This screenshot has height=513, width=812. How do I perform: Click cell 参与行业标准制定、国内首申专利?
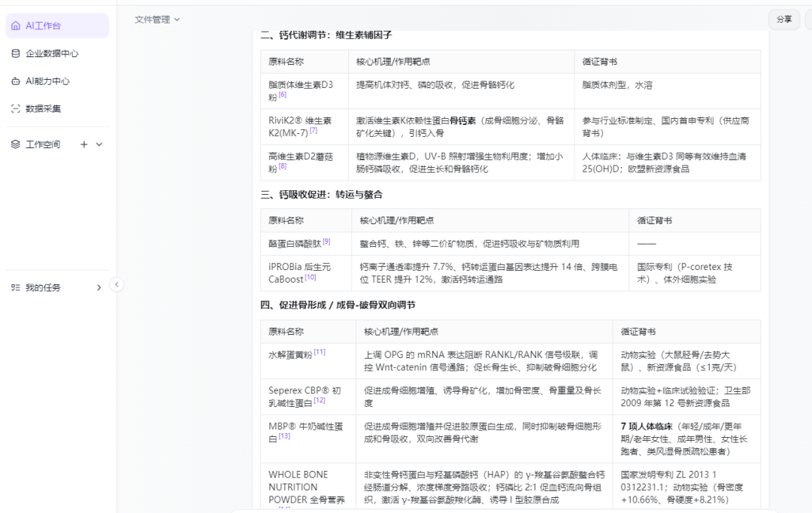(x=667, y=126)
